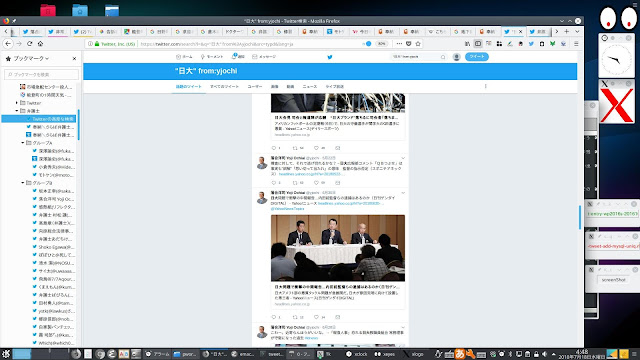The width and height of the screenshot is (640, 360).
Task: Open the page actions three-dot menu
Action: (399, 44)
